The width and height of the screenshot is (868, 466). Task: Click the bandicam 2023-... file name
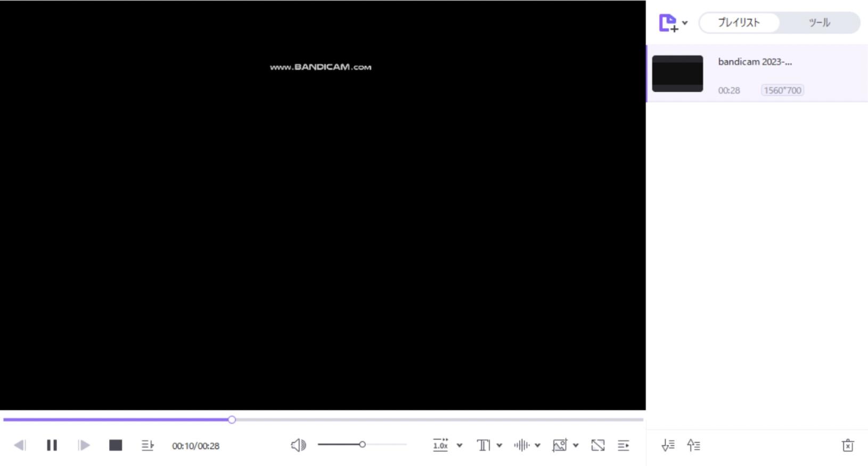point(755,62)
